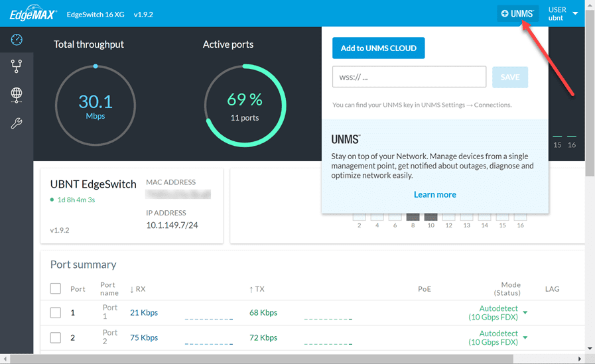Open the USER ubnt dropdown menu

[x=563, y=14]
